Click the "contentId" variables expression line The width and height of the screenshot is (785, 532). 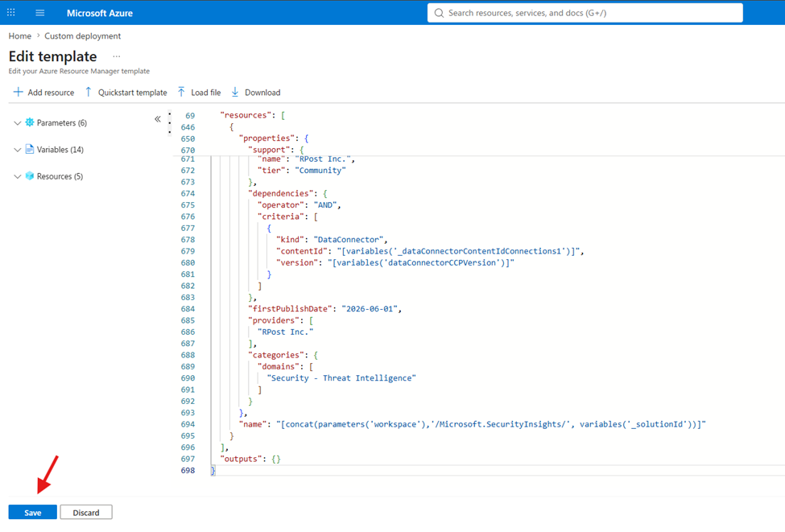click(x=430, y=251)
